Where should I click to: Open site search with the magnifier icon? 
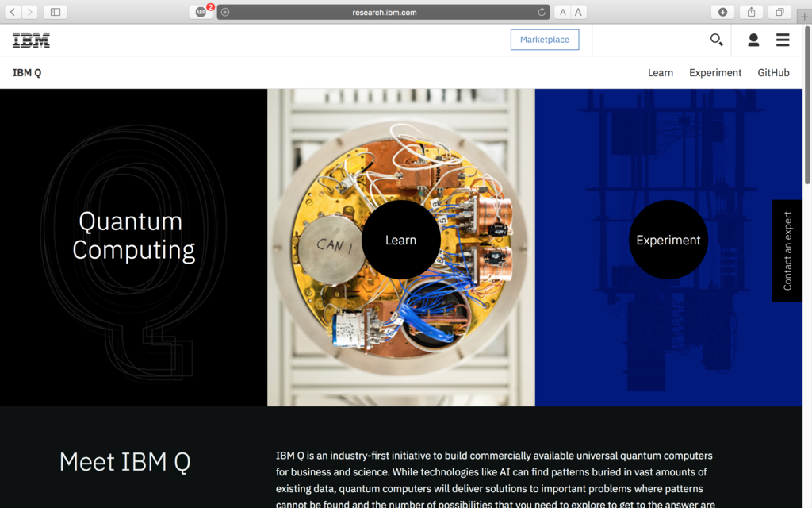pyautogui.click(x=716, y=40)
